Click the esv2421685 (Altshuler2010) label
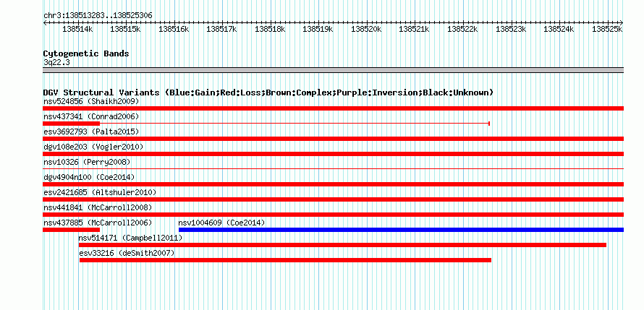The image size is (644, 310). 100,192
